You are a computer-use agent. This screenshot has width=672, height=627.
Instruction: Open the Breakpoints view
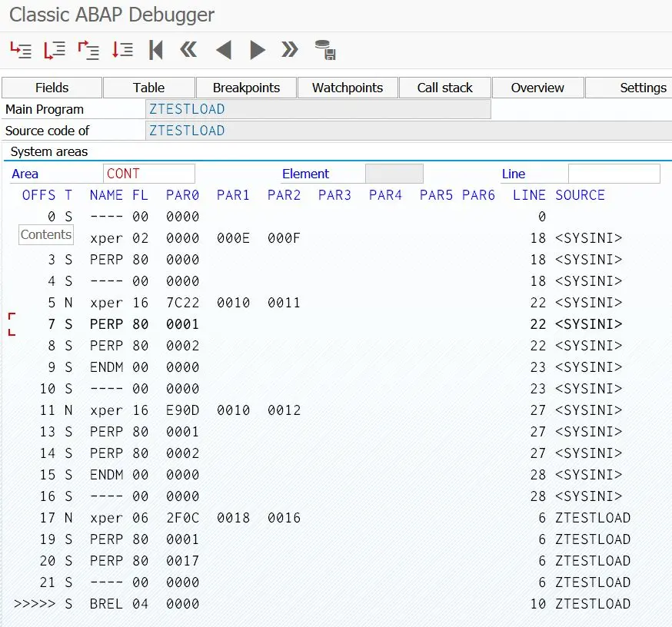[247, 88]
